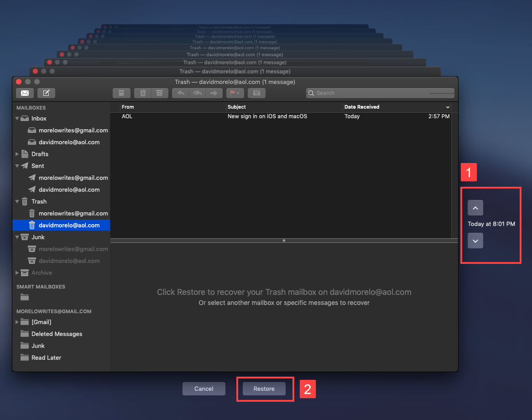This screenshot has width=532, height=420.
Task: Click the inbox icon beside morelowrites@gmail.com under Inbox
Action: [x=32, y=131]
